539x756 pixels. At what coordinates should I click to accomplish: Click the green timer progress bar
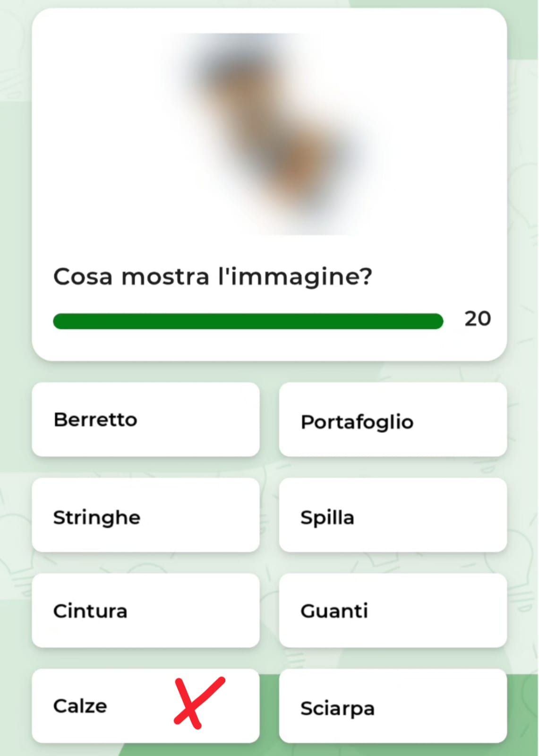pyautogui.click(x=248, y=321)
